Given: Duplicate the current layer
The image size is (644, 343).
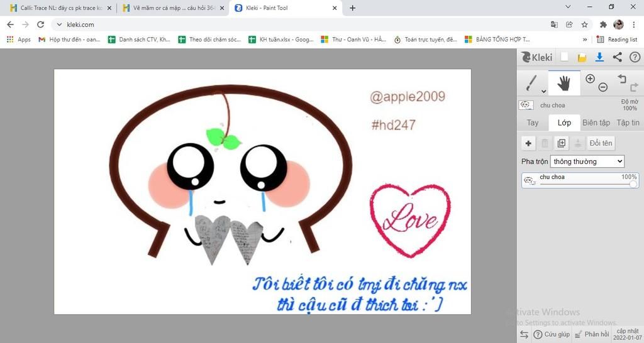Looking at the screenshot, I should click(561, 143).
